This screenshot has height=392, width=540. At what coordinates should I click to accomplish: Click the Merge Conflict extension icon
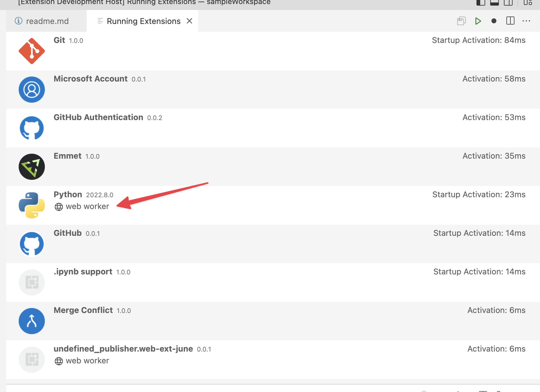click(31, 321)
